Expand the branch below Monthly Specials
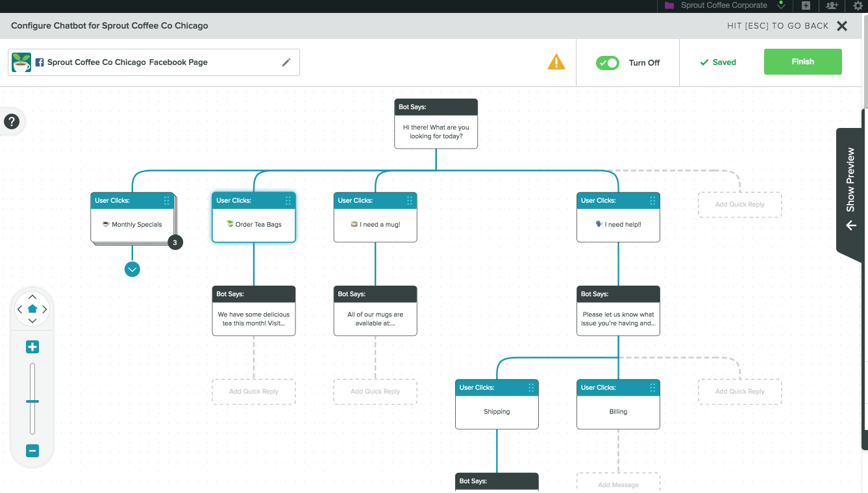The width and height of the screenshot is (868, 493). (132, 269)
